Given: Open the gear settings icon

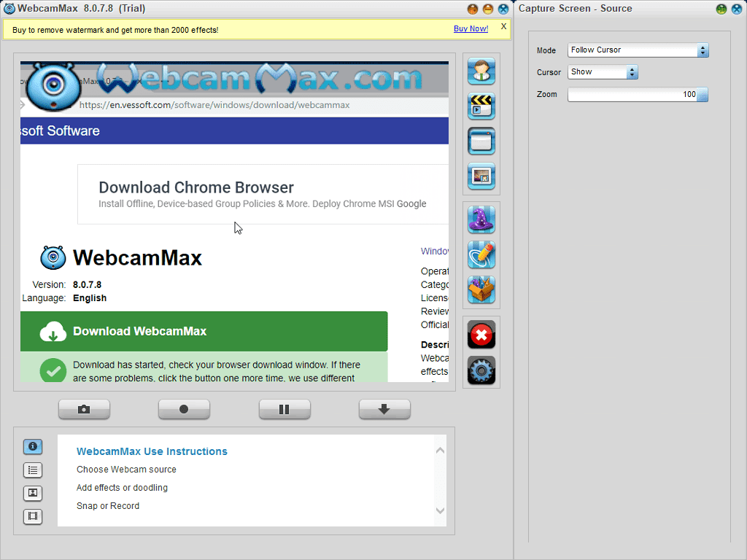Looking at the screenshot, I should coord(481,370).
